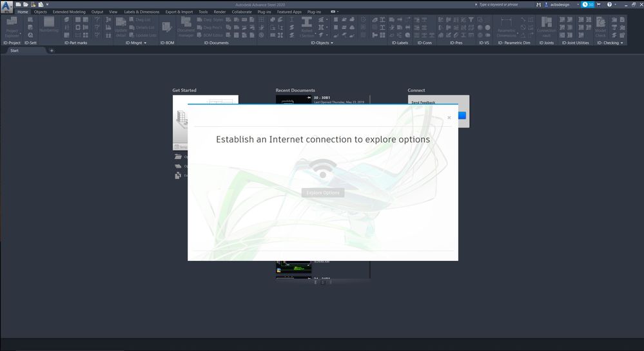Expand the ID-Objects panel dropdown
The width and height of the screenshot is (644, 351).
[332, 43]
